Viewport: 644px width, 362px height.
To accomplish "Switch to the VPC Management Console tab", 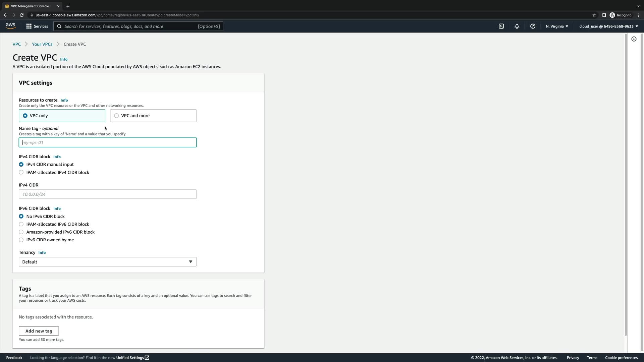I will point(30,6).
